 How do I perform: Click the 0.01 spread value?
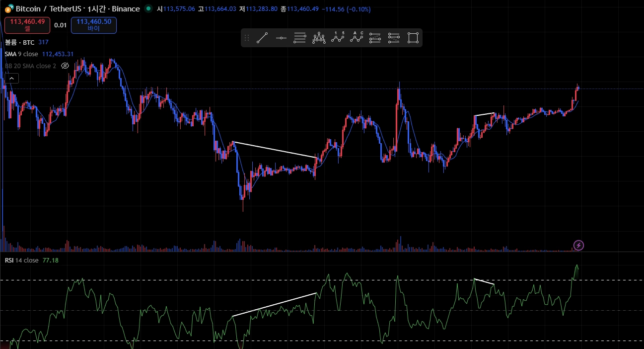[60, 25]
